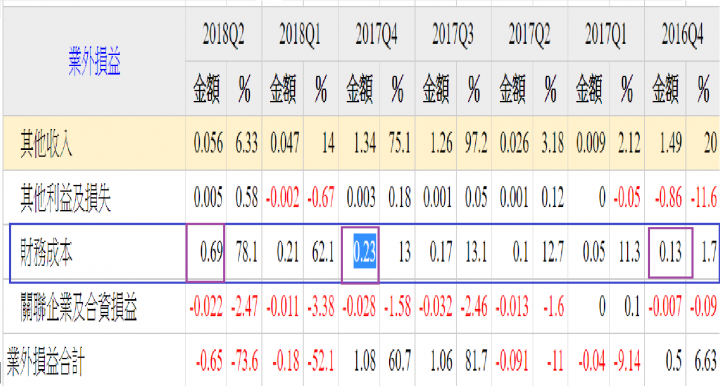Click 財務成本 percentage 78.1
The width and height of the screenshot is (720, 386).
(247, 252)
